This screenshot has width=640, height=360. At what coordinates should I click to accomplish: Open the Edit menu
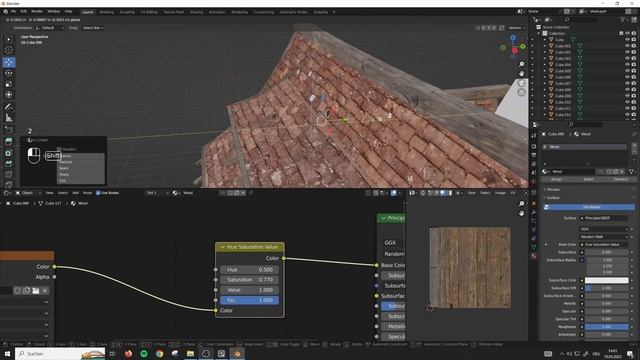24,11
